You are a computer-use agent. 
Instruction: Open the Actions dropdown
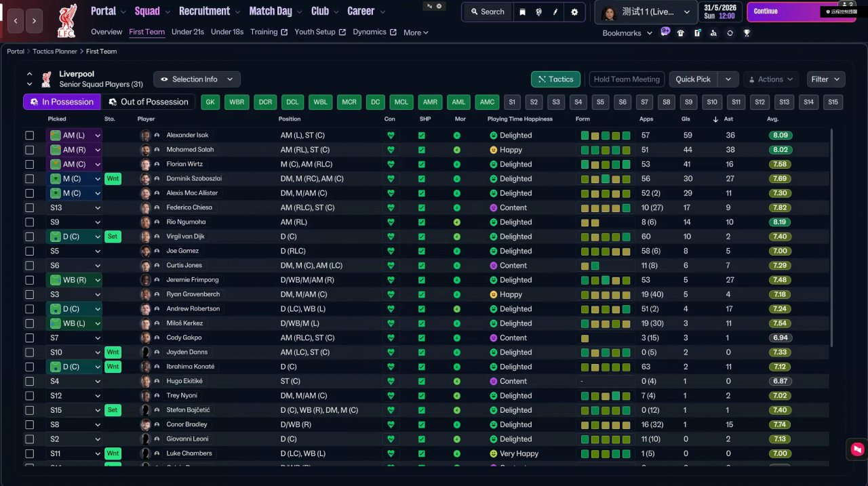(771, 79)
